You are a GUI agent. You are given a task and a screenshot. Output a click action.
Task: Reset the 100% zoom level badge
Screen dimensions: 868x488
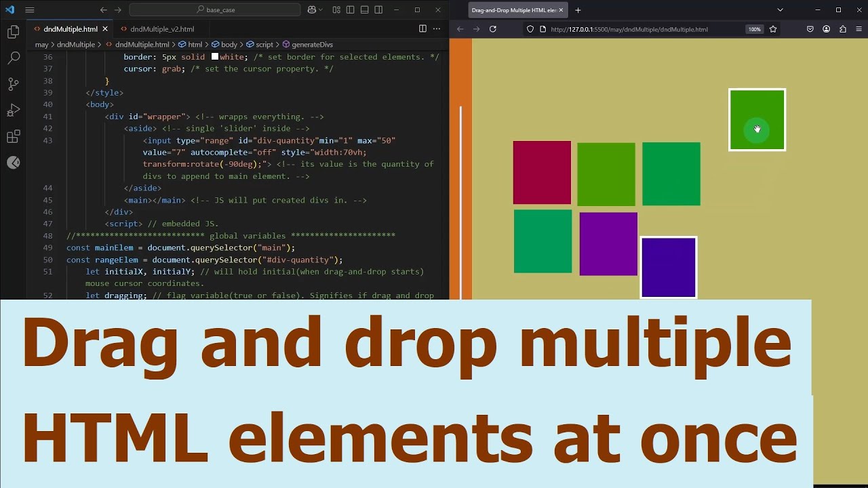tap(754, 29)
